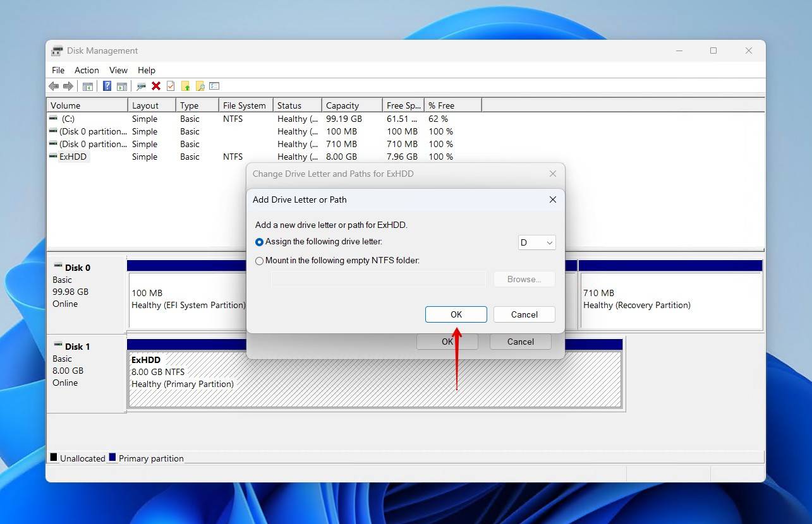
Task: Click the red X delete icon
Action: point(156,86)
